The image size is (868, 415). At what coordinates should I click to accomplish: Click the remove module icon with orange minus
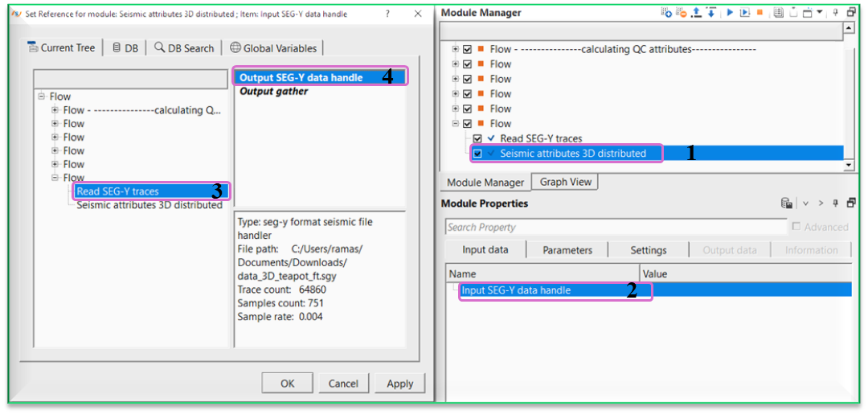pyautogui.click(x=681, y=12)
